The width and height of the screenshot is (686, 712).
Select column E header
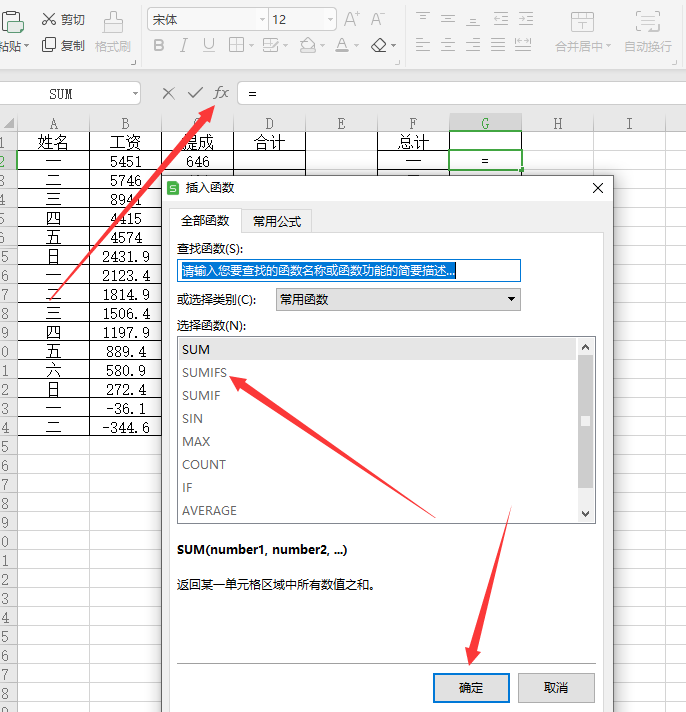(x=341, y=124)
